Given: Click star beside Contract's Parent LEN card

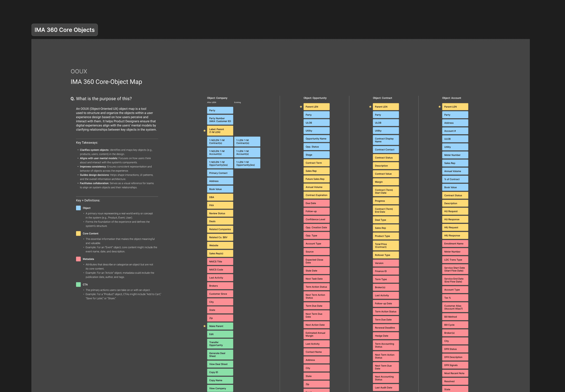Looking at the screenshot, I should pos(370,107).
